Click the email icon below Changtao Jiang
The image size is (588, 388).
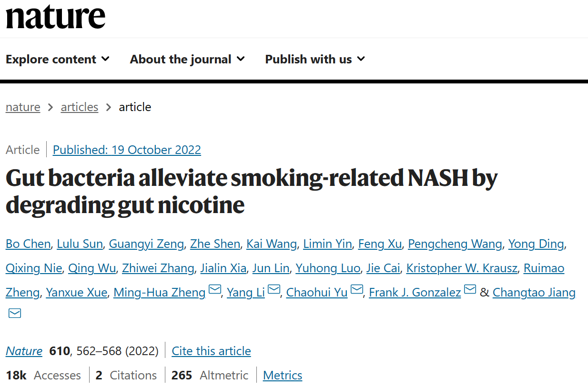(x=15, y=313)
